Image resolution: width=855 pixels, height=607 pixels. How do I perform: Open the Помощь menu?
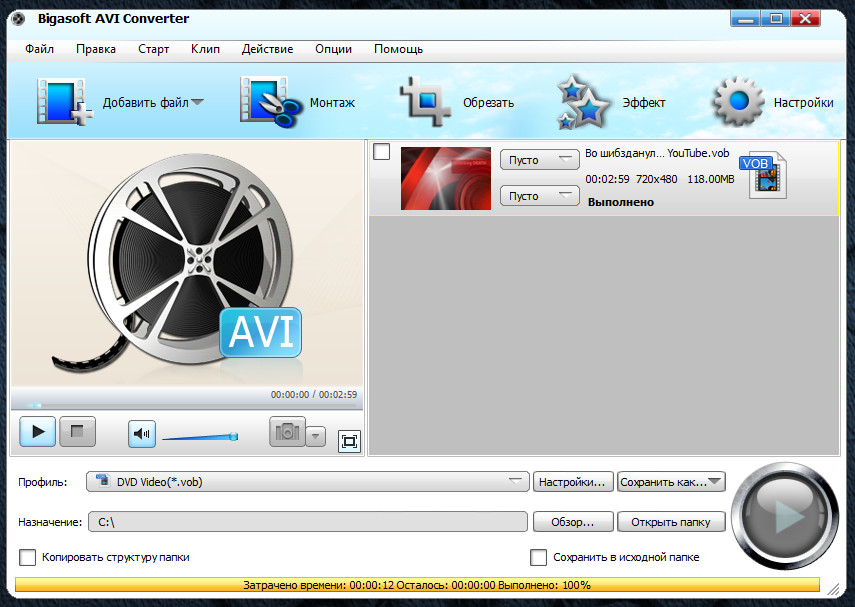point(398,49)
